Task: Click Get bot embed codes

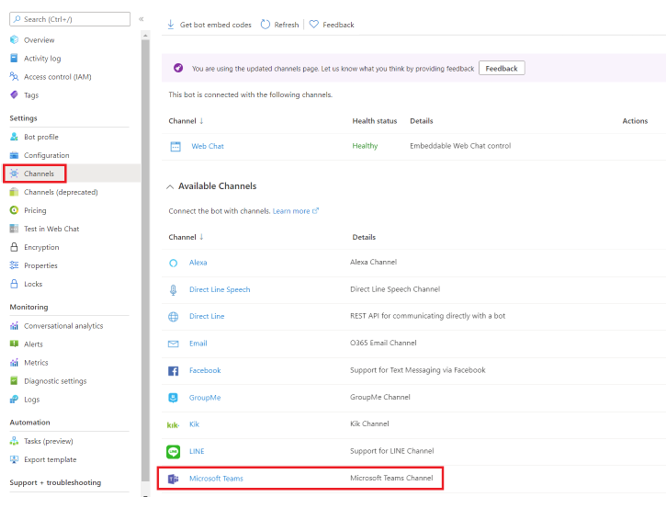Action: [209, 25]
